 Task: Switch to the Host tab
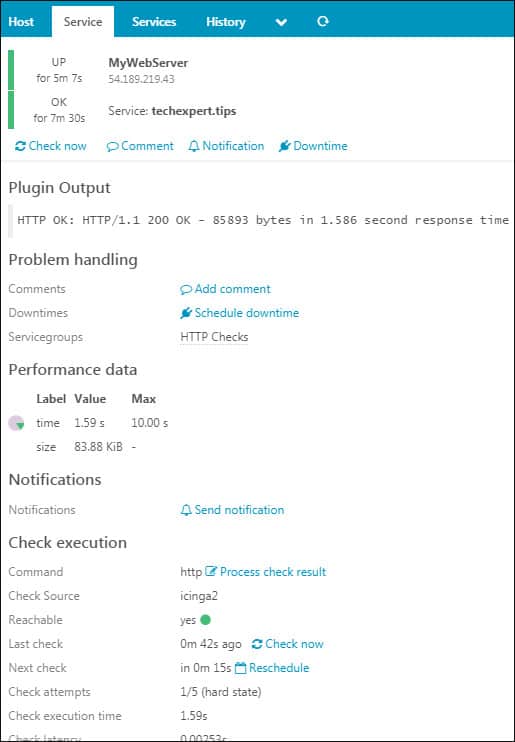click(21, 22)
